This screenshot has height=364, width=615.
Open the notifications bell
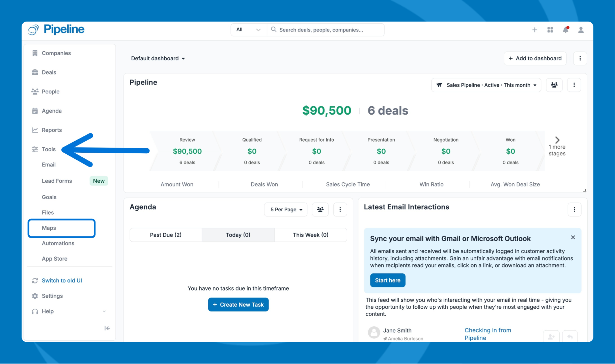(566, 30)
